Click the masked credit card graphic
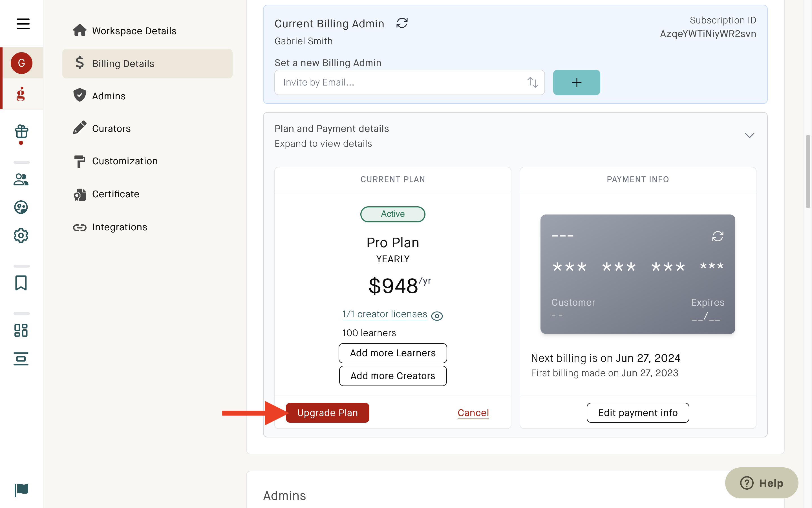Viewport: 812px width, 508px height. [x=637, y=274]
